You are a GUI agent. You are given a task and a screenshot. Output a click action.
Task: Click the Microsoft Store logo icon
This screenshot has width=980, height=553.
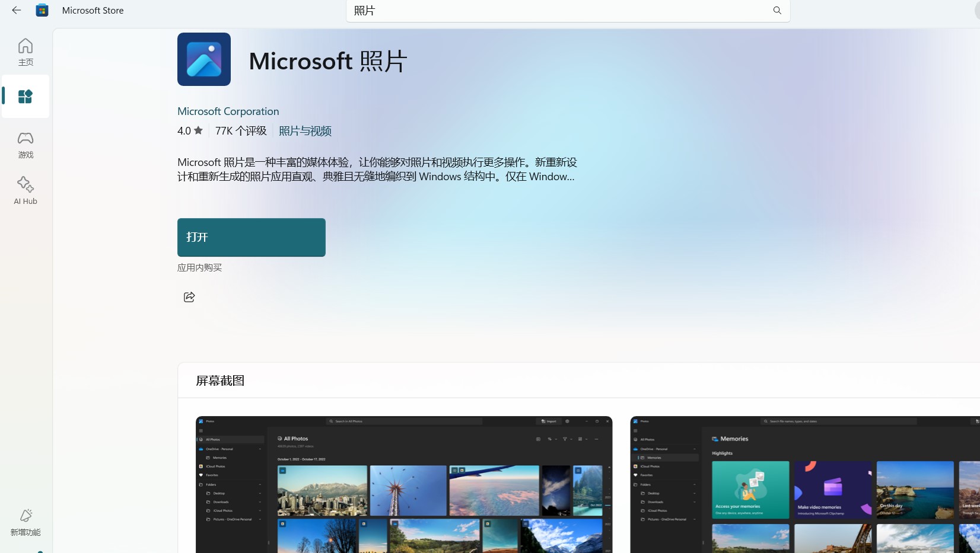tap(42, 10)
